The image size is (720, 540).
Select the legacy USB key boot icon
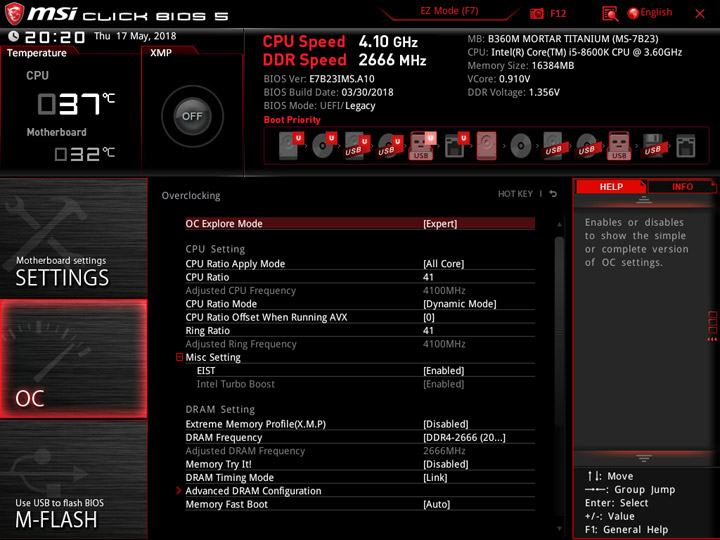coord(619,146)
